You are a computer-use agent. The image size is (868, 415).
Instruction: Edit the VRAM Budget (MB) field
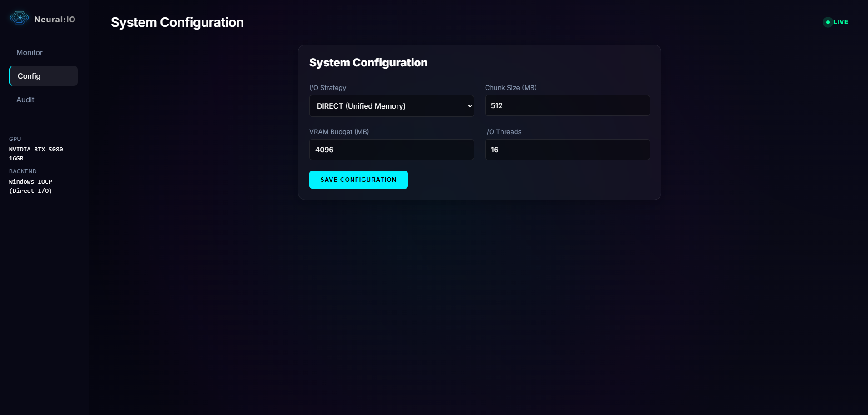pyautogui.click(x=392, y=150)
